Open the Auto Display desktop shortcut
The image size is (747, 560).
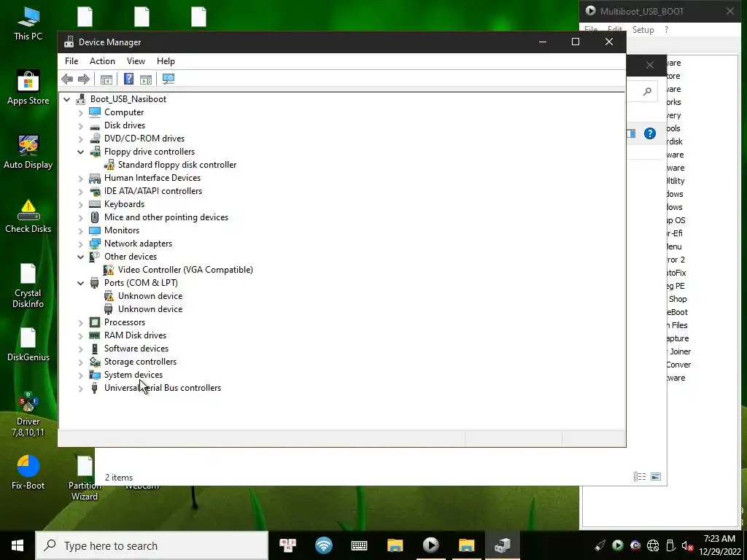point(28,152)
